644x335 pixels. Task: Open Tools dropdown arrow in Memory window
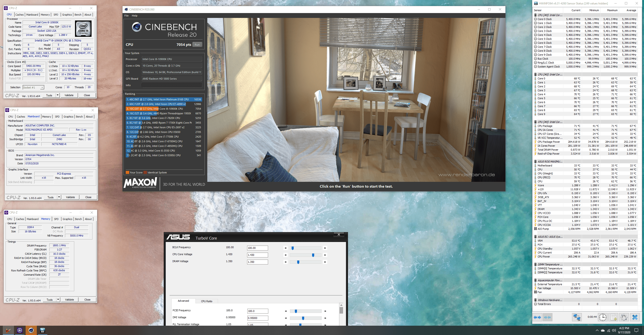click(x=58, y=300)
